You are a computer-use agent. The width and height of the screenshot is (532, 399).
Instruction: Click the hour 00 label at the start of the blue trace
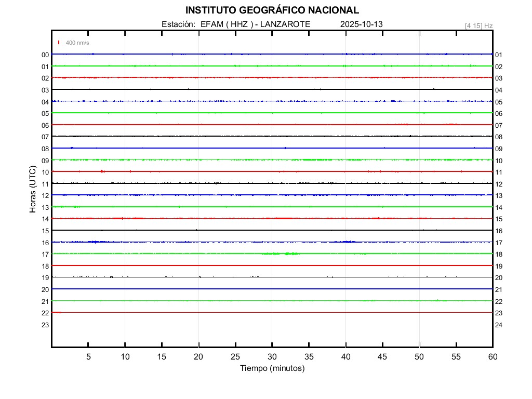pos(45,55)
